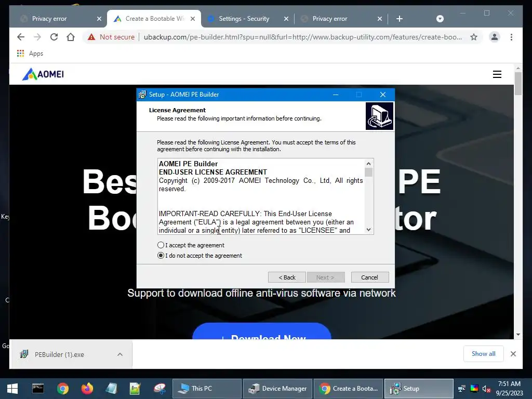Close the downloads bar

click(513, 354)
